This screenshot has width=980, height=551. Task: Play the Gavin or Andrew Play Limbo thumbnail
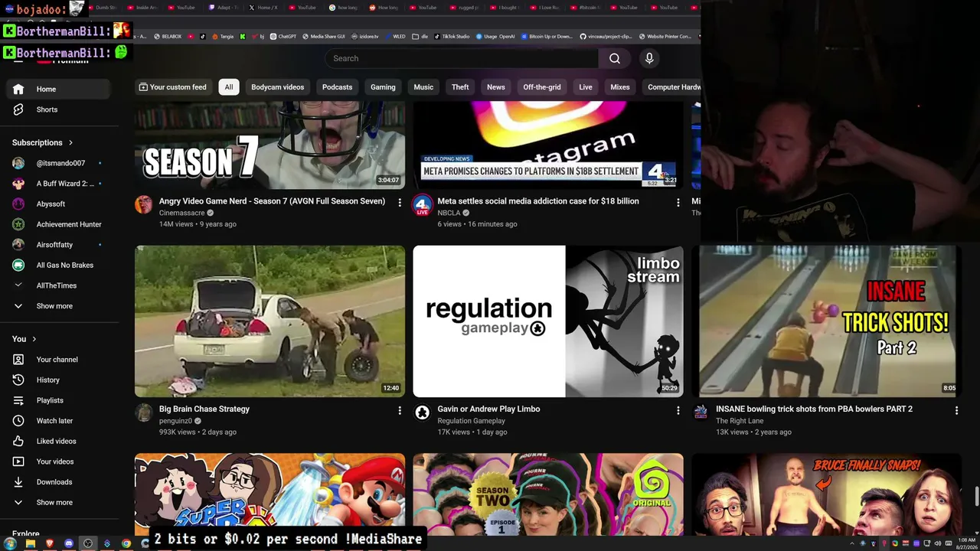pos(548,321)
